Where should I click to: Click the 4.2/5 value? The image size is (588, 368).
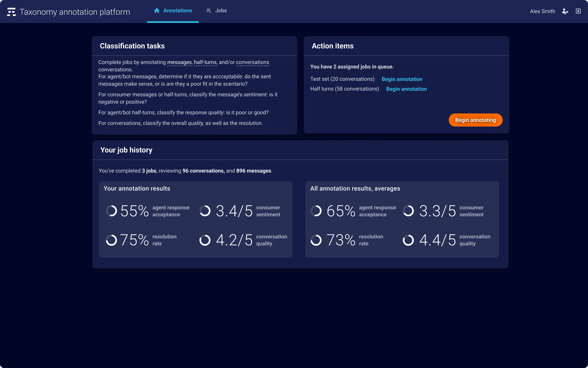(x=234, y=240)
